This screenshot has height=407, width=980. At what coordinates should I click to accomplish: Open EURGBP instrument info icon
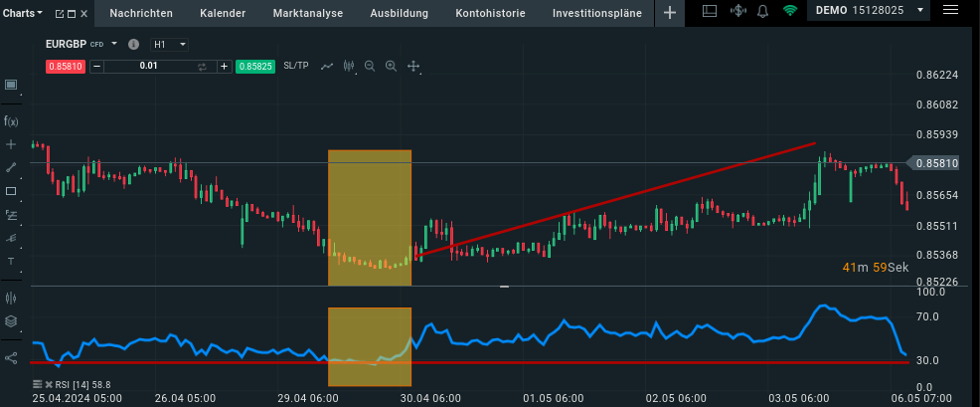[x=133, y=44]
